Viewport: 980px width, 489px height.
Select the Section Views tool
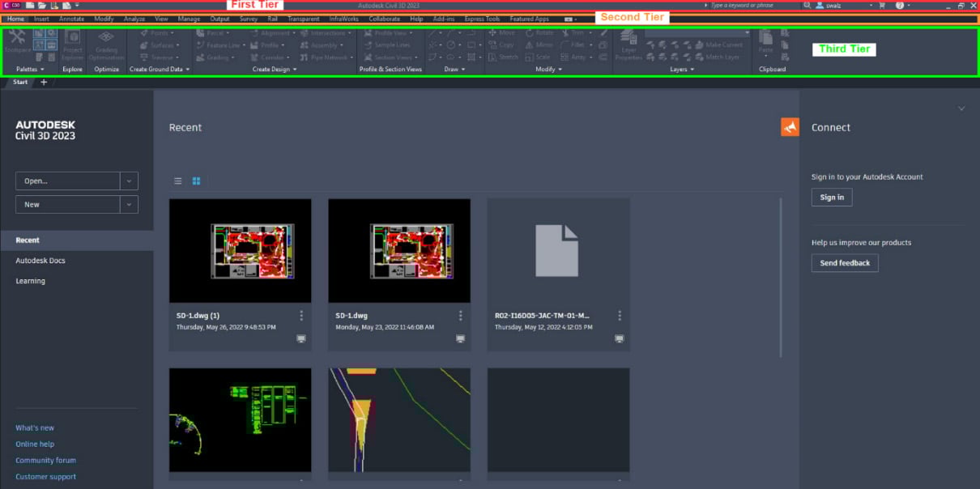[x=391, y=57]
